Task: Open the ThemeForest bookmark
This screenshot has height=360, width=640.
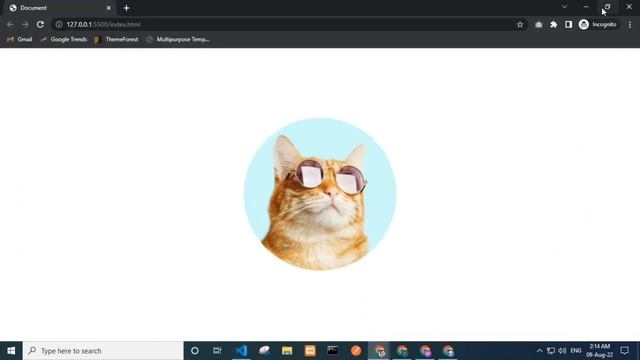Action: [116, 40]
